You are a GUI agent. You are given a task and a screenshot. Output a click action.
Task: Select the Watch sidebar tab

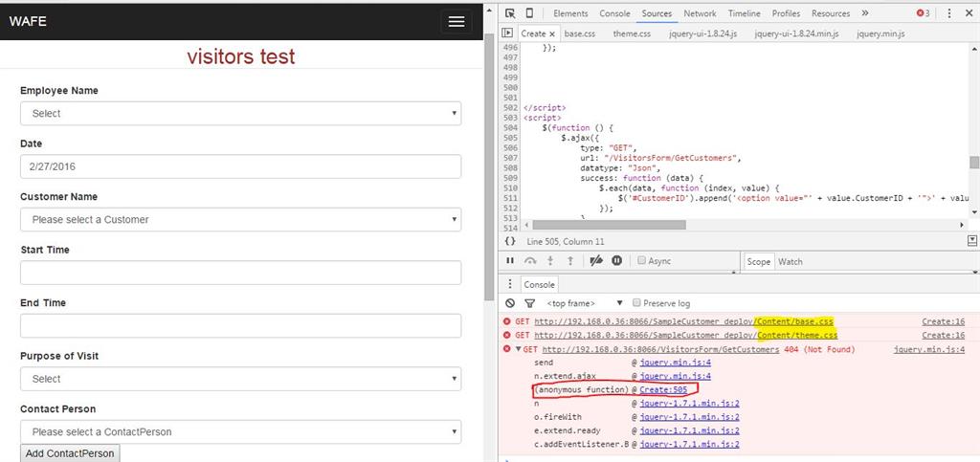pos(790,261)
